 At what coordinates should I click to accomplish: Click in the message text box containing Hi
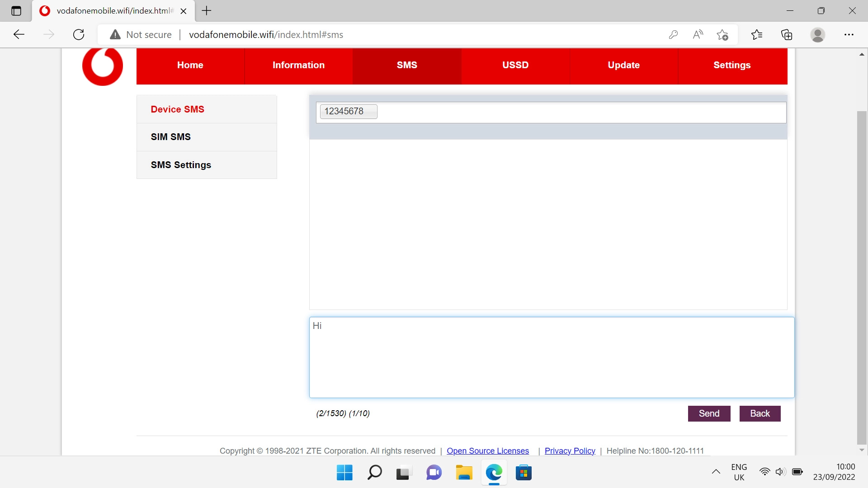pos(552,357)
